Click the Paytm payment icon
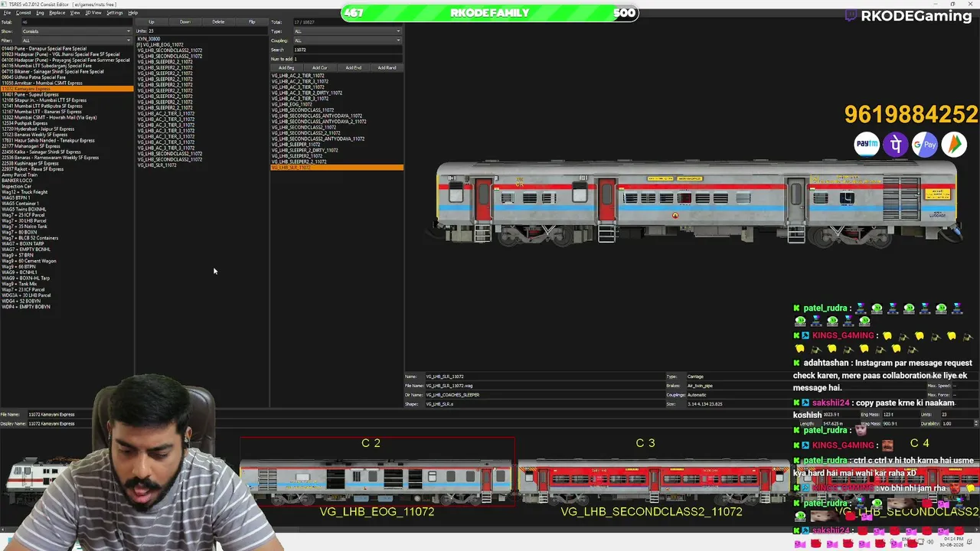 [867, 144]
